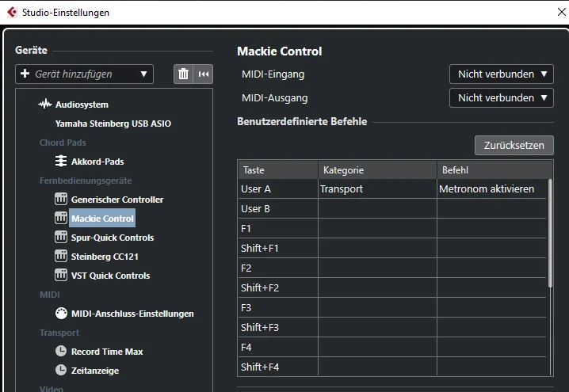Select Generischer Controller in the tree

pyautogui.click(x=117, y=200)
